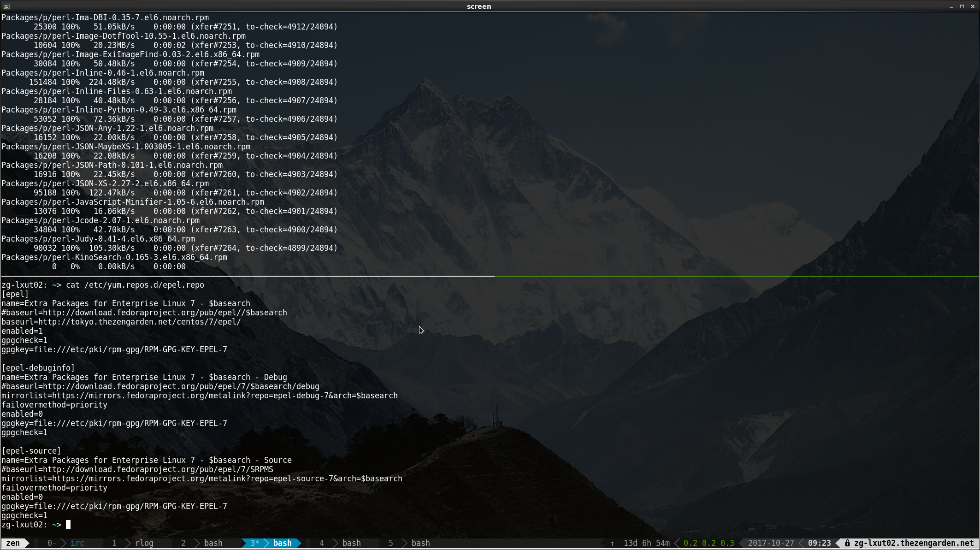Close the screen window

tap(973, 6)
